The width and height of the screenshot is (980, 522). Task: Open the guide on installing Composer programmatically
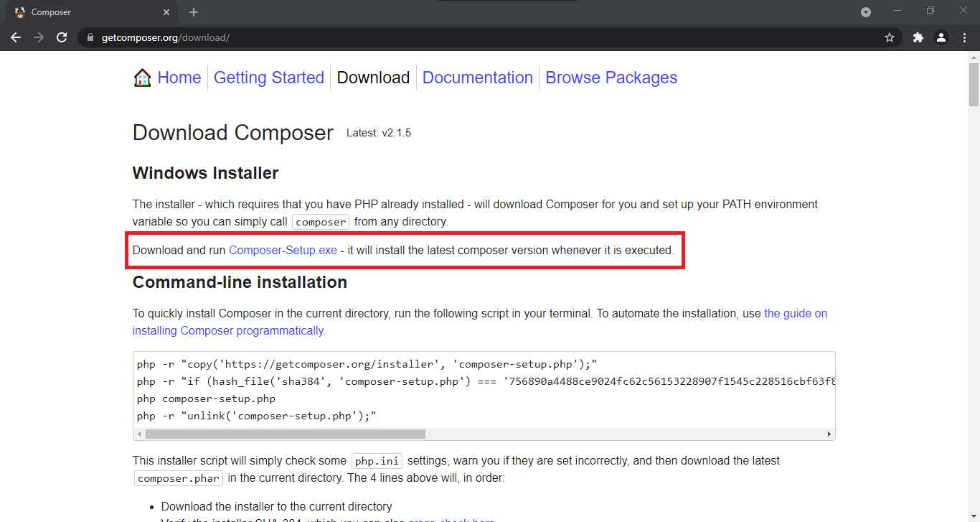480,322
